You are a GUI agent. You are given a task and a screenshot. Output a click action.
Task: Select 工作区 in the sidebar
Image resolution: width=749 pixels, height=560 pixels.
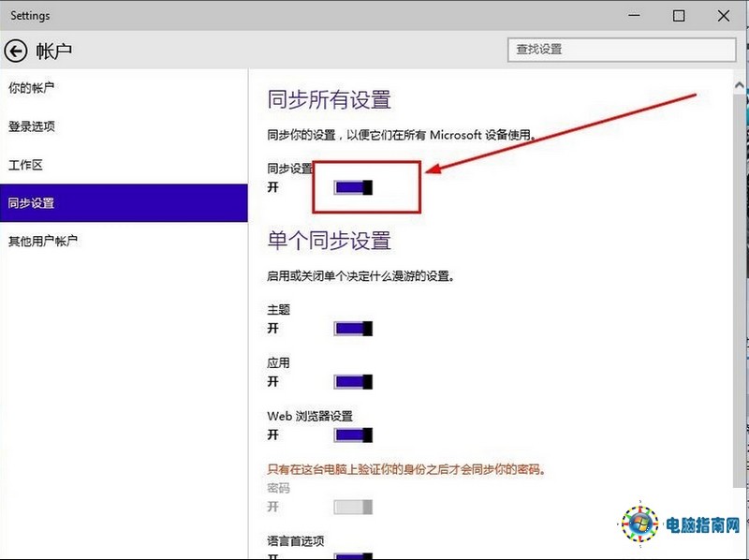point(125,165)
